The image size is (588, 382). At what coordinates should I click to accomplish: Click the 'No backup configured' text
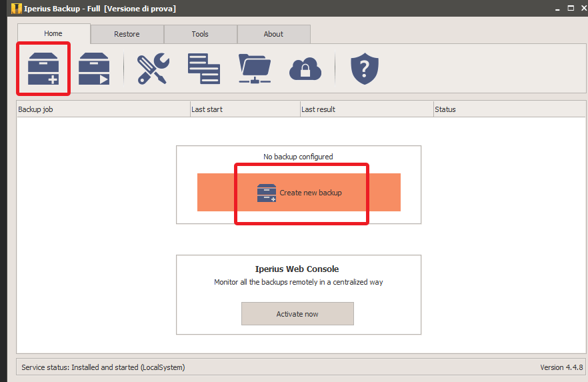click(298, 157)
